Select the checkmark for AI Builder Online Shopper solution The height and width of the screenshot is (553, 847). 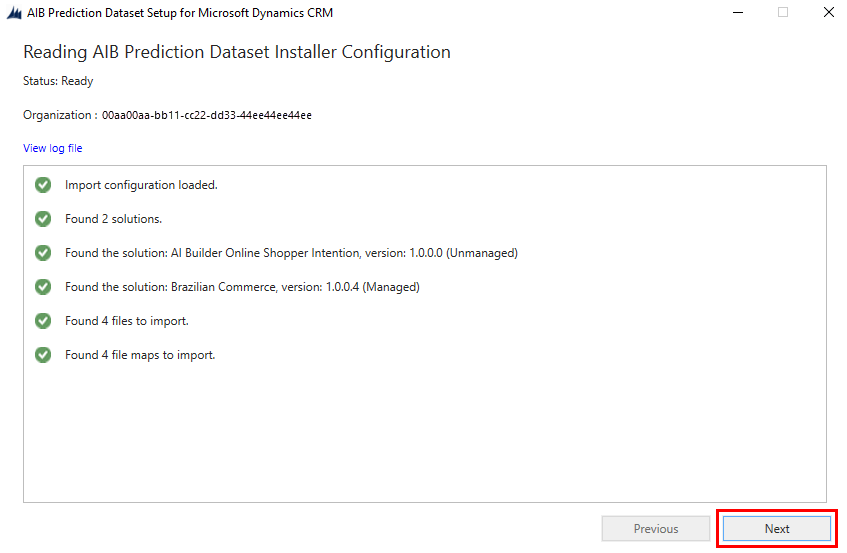(43, 253)
